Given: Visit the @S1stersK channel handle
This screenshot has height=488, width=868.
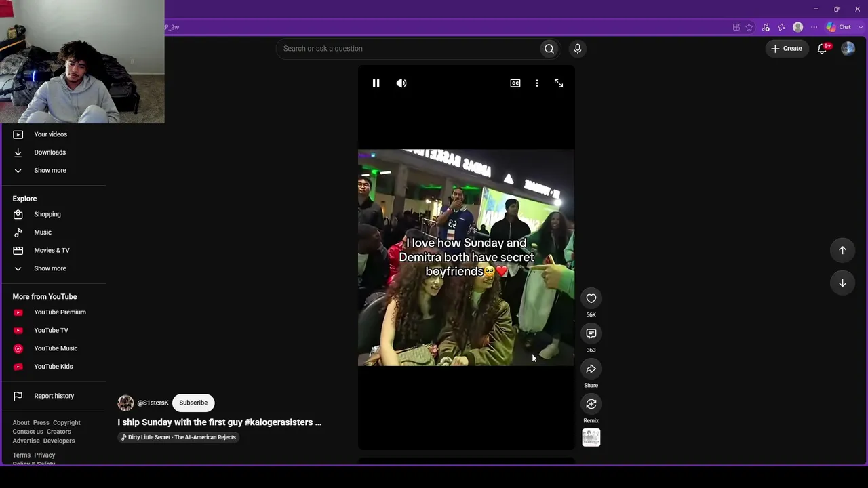Looking at the screenshot, I should point(153,403).
